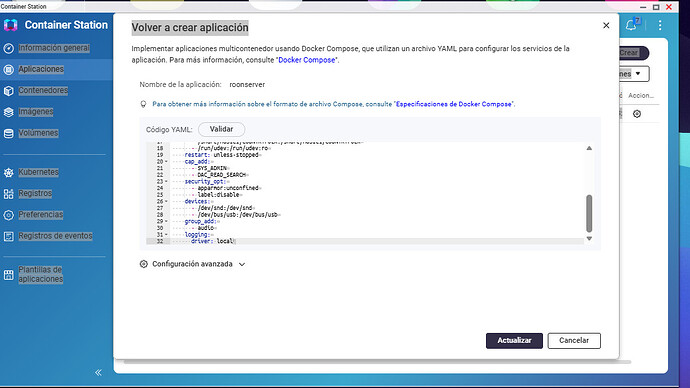This screenshot has width=690, height=388.
Task: Click the Registros sidebar icon
Action: pyautogui.click(x=9, y=194)
